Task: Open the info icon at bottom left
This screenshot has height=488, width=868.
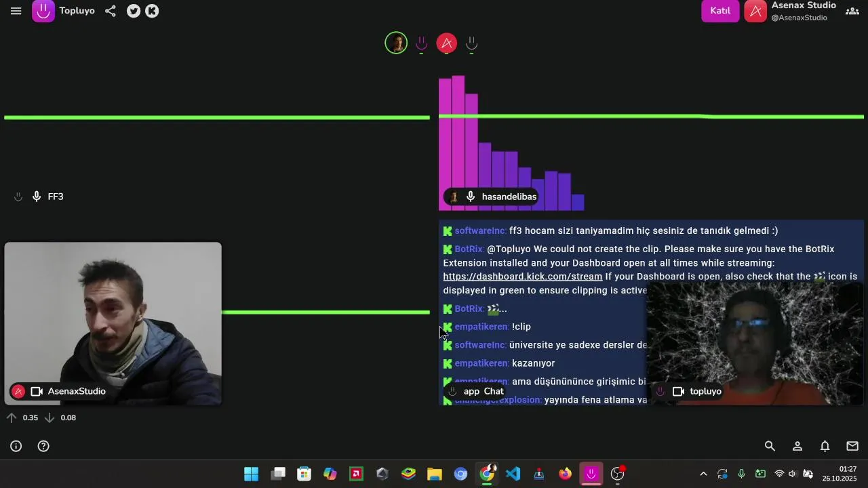Action: pyautogui.click(x=16, y=446)
